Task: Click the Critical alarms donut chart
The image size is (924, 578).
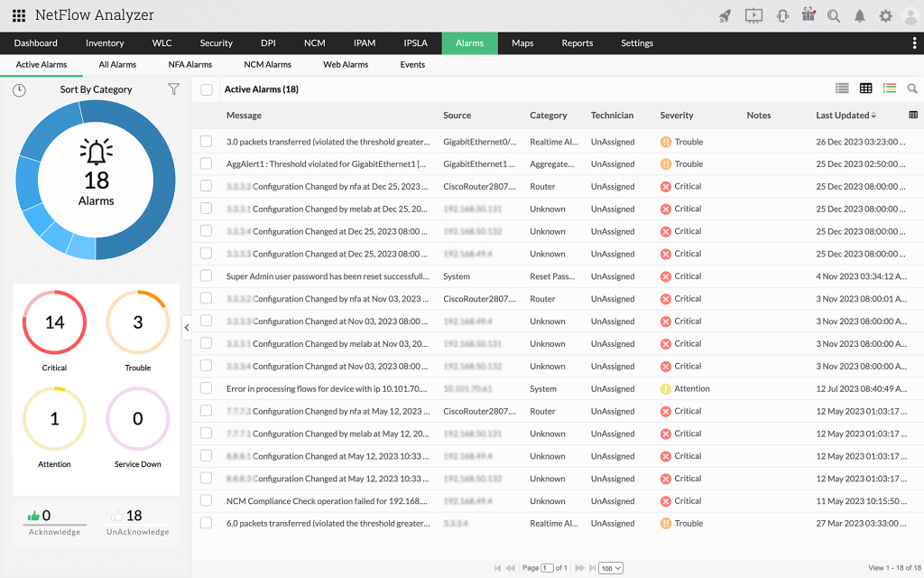Action: 54,322
